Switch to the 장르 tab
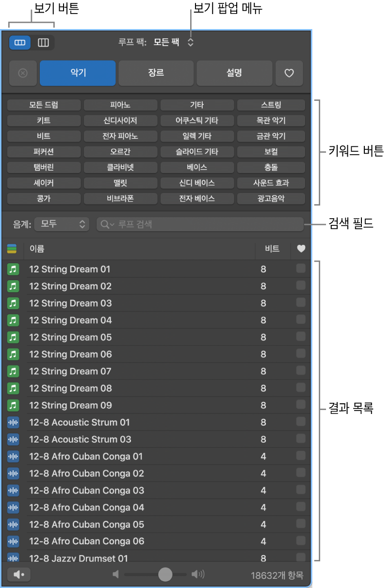This screenshot has width=391, height=588. click(x=156, y=73)
